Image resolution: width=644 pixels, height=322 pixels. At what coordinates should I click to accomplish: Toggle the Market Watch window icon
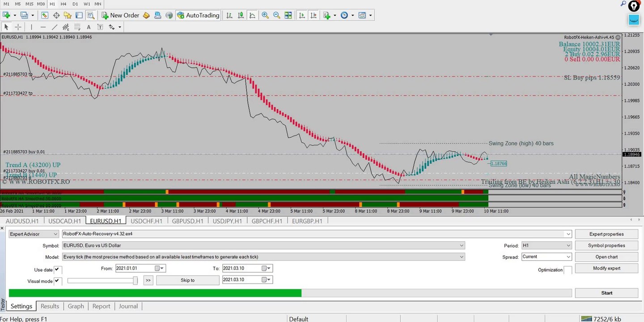point(45,15)
